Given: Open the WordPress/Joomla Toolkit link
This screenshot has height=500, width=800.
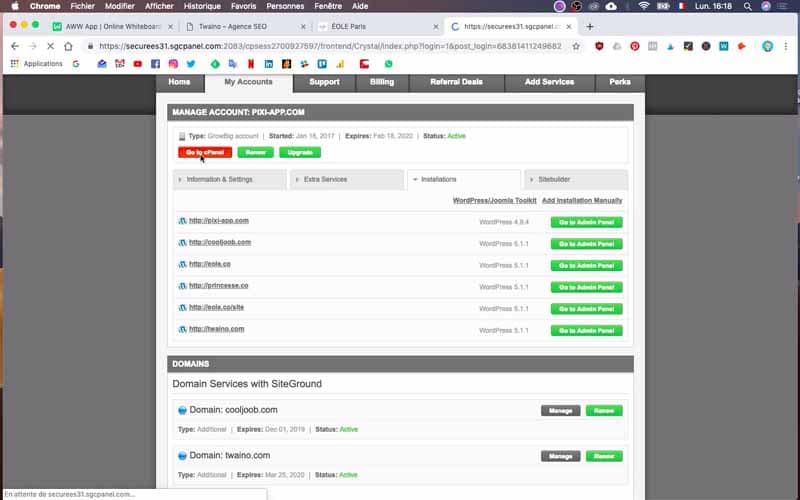Looking at the screenshot, I should (x=494, y=201).
